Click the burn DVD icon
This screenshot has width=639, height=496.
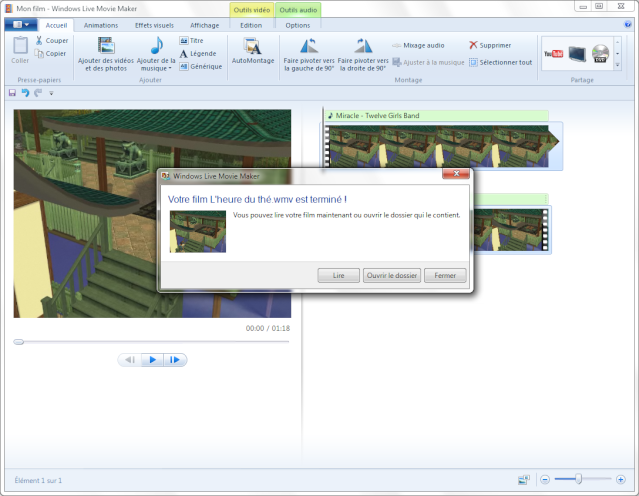(x=600, y=54)
